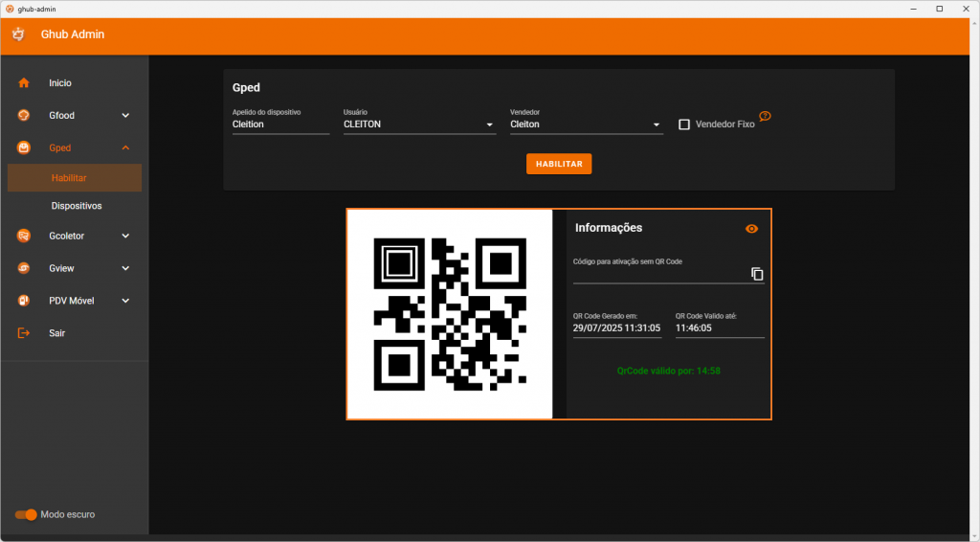Screen dimensions: 980x542
Task: Select the Habilitar submenu item
Action: click(x=75, y=178)
